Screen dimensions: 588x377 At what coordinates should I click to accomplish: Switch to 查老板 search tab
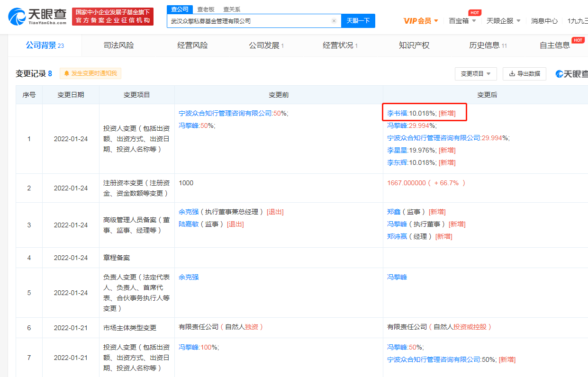pos(206,9)
